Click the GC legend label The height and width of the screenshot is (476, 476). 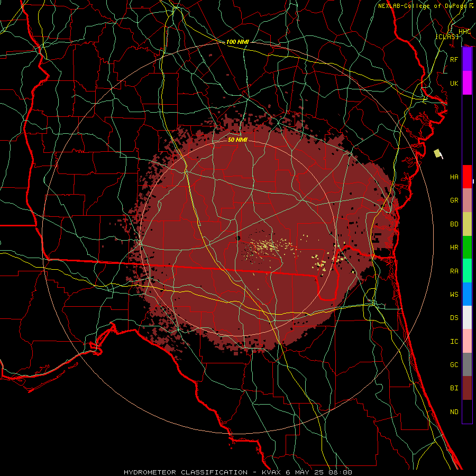[x=454, y=365]
